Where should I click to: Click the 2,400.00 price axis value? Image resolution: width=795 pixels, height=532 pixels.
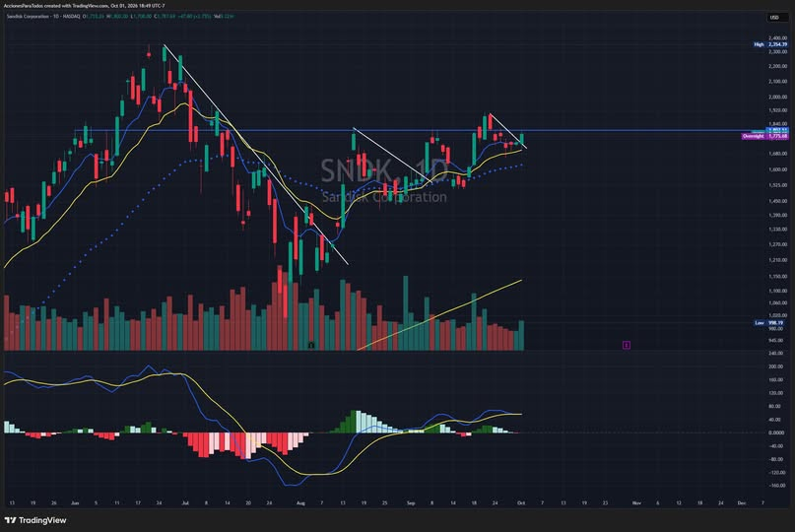tap(778, 38)
